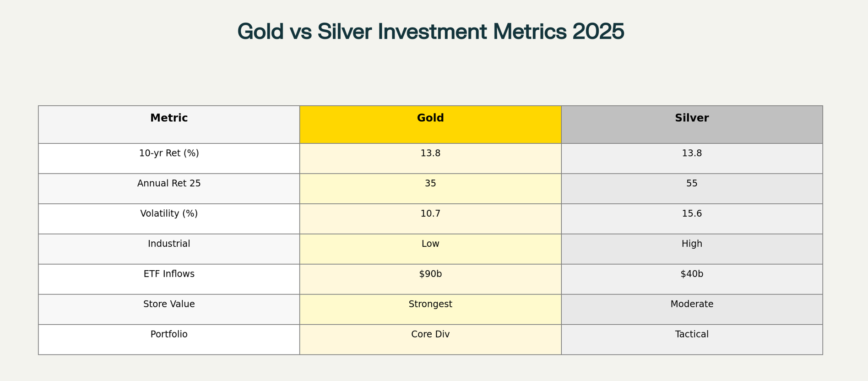Click Silver's volatility value 15.6
The image size is (868, 381).
[x=692, y=214]
